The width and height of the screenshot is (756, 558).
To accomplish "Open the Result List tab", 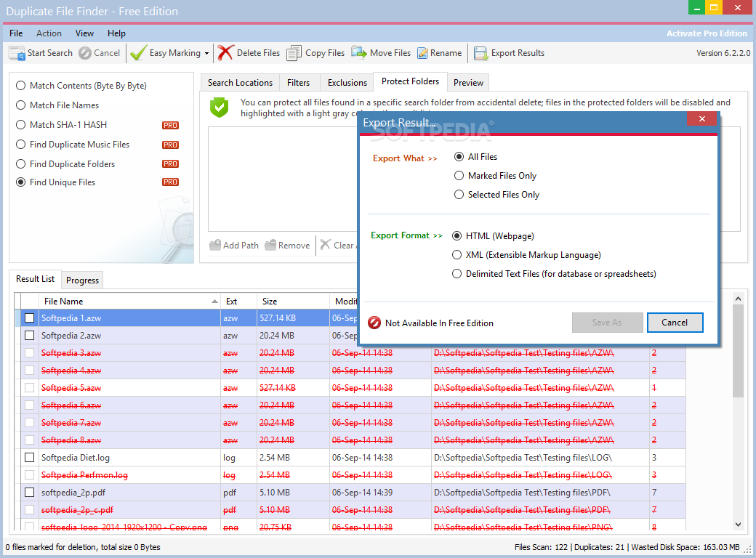I will coord(35,279).
